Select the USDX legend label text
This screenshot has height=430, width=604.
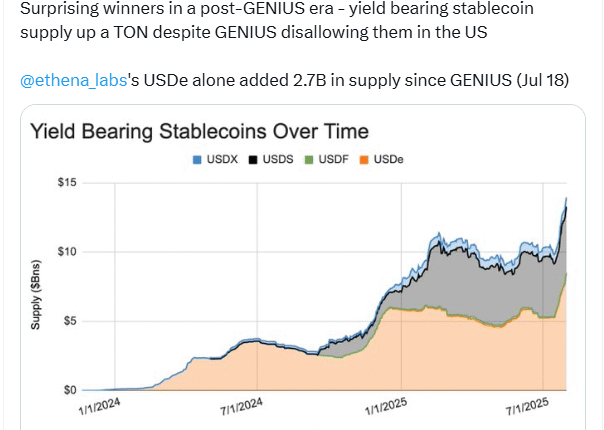tap(221, 160)
